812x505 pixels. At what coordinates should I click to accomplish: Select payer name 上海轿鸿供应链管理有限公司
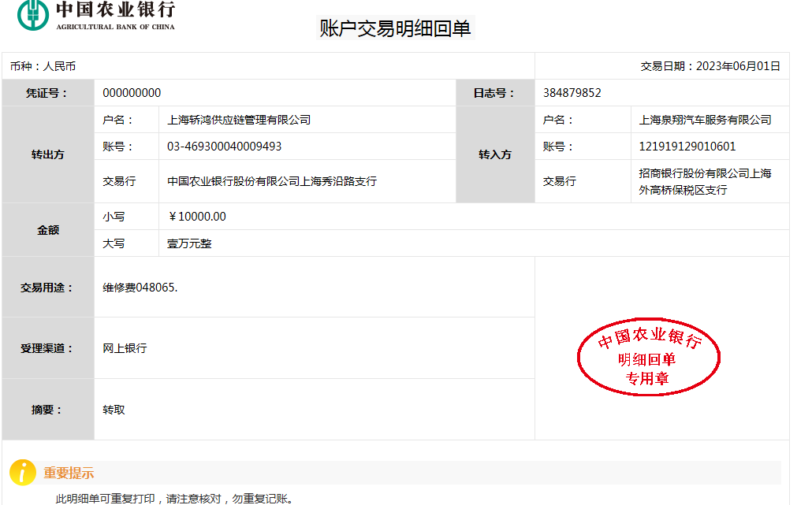(239, 120)
